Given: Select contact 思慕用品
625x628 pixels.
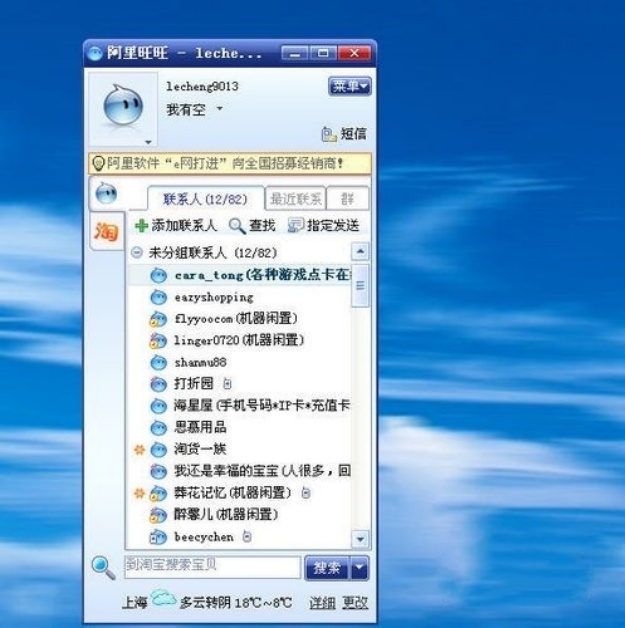Looking at the screenshot, I should coord(239,428).
